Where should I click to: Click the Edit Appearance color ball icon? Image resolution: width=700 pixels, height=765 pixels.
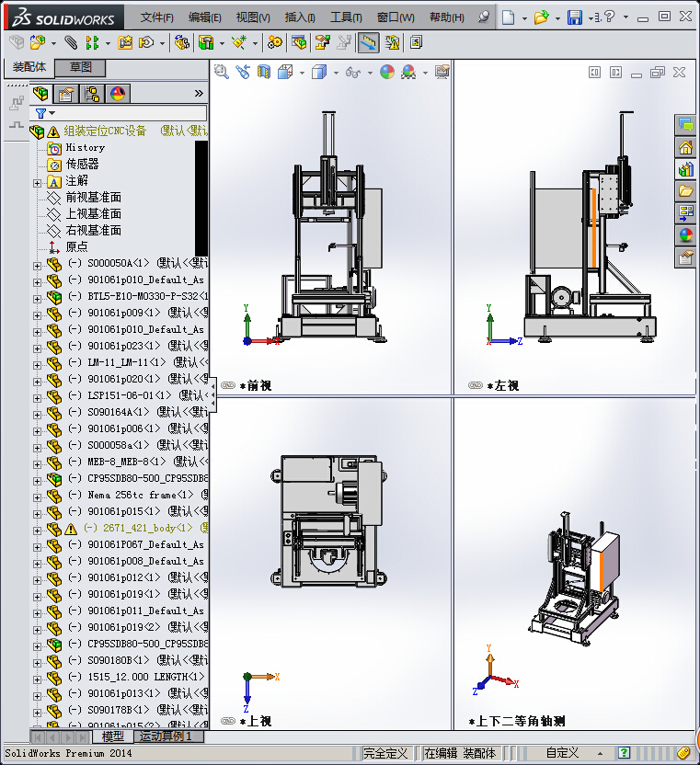387,73
